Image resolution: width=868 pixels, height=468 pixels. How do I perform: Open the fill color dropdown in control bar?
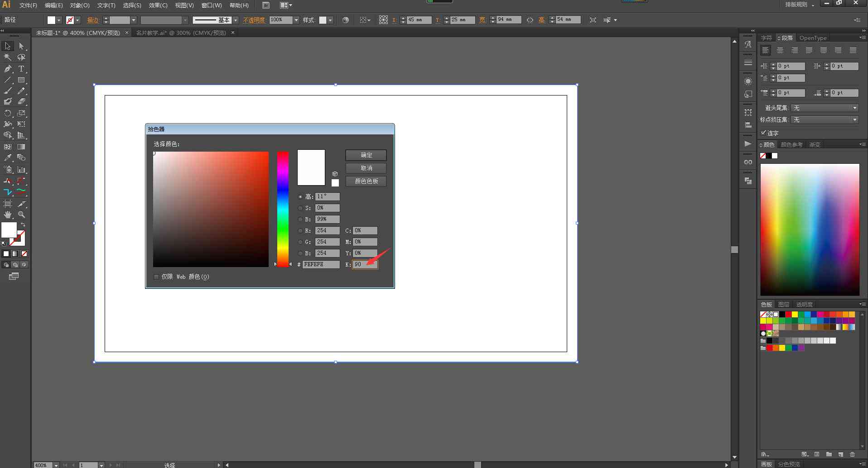tap(59, 20)
